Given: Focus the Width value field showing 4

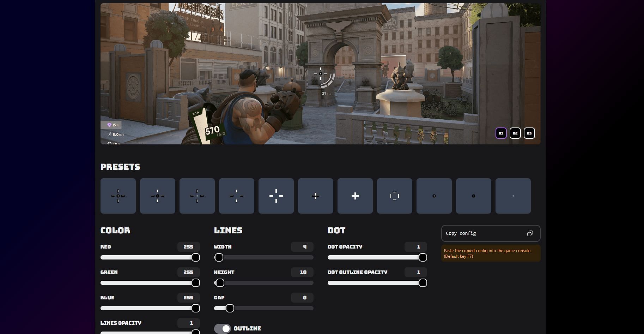Looking at the screenshot, I should tap(302, 247).
